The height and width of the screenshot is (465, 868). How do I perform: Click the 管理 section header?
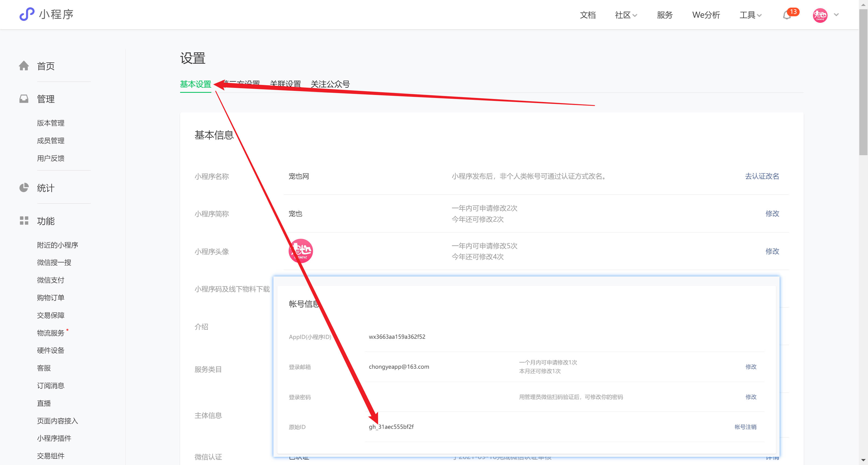[46, 99]
